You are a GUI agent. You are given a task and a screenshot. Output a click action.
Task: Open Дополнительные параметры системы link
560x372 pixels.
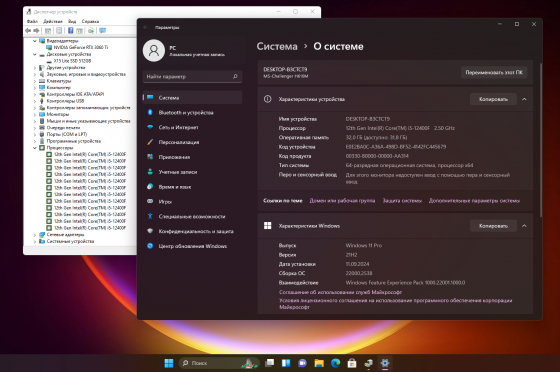(x=474, y=201)
